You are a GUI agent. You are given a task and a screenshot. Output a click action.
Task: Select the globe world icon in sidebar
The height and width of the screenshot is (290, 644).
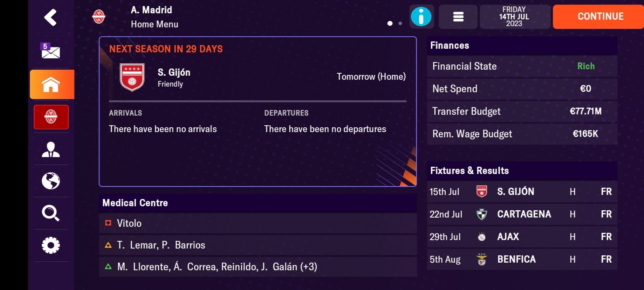51,181
